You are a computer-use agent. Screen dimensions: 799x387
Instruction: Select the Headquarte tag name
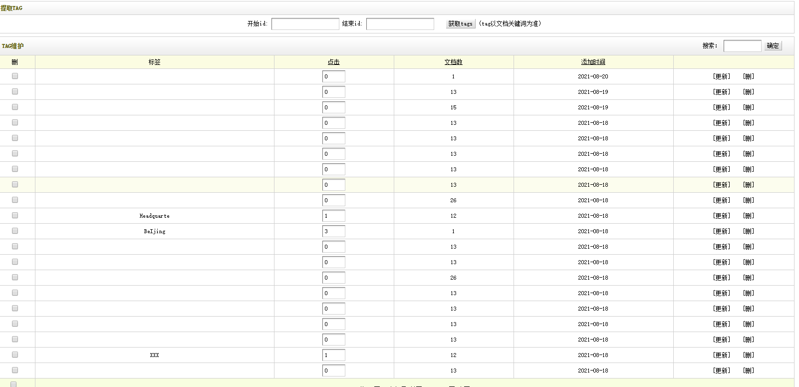click(154, 216)
